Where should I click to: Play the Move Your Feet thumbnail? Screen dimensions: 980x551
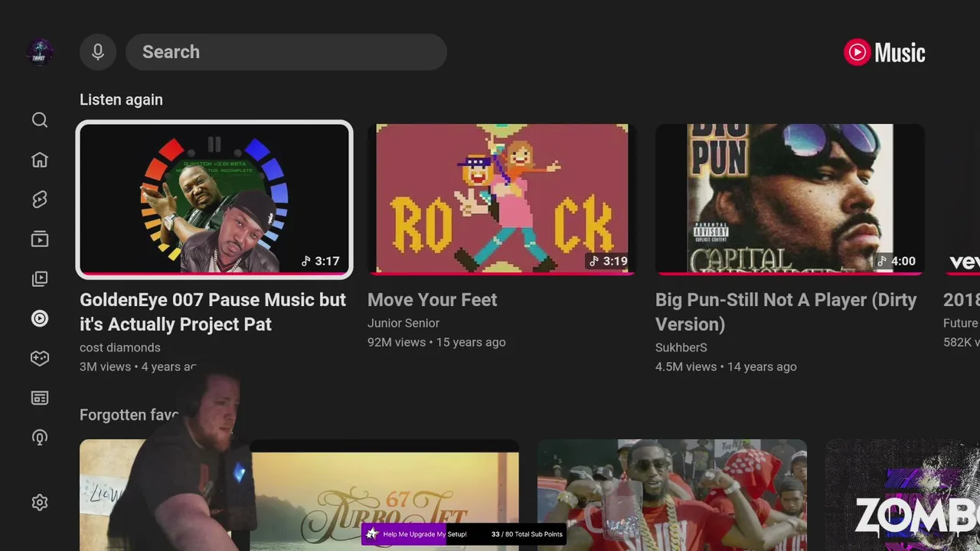click(x=502, y=199)
